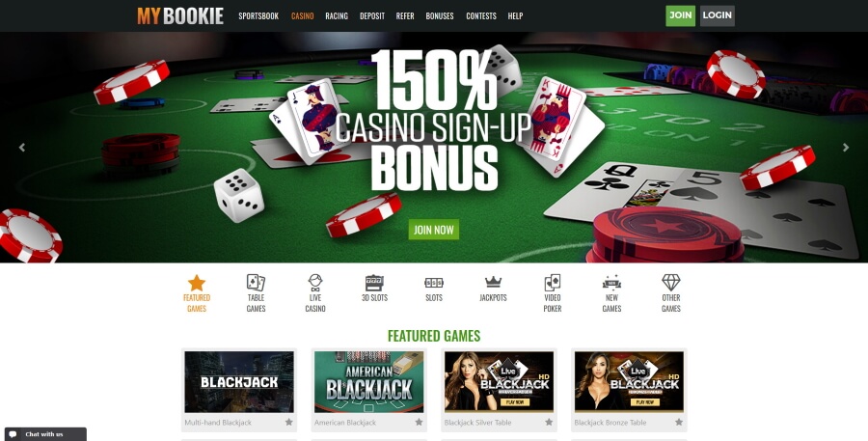Viewport: 868px width, 441px height.
Task: Open the Sportsbook menu item
Action: pos(258,16)
